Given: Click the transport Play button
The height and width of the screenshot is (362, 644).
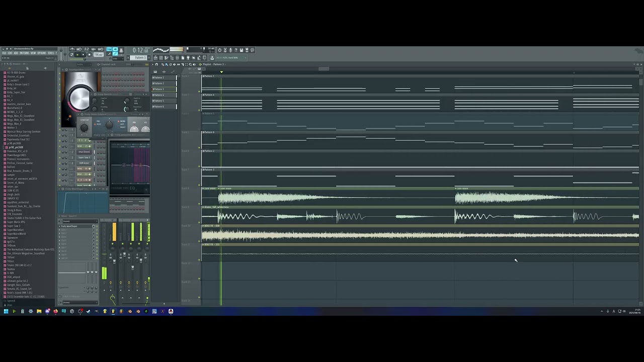Looking at the screenshot, I should pyautogui.click(x=77, y=55).
